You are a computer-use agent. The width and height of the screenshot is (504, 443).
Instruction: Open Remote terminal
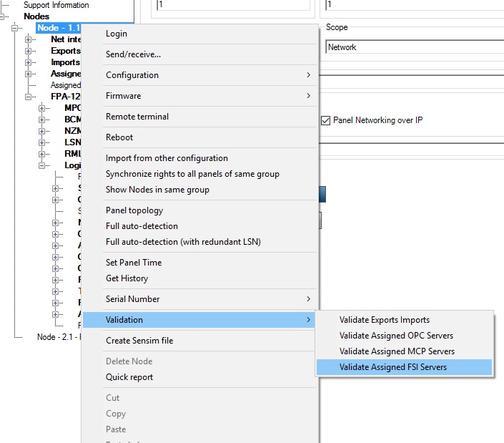click(x=137, y=117)
